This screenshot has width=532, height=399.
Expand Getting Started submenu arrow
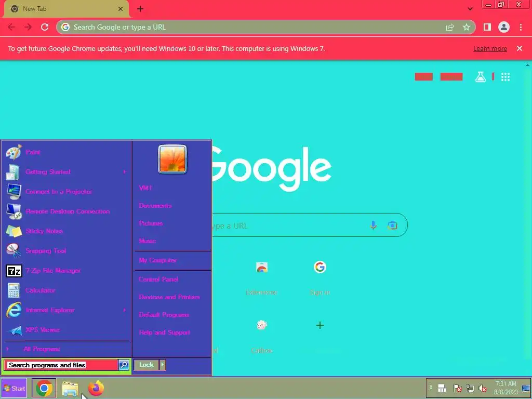125,171
